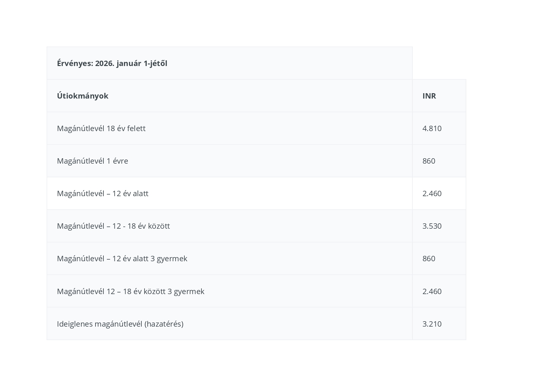
Task: Click the 2.460 price in the white highlighted row
Action: (432, 194)
